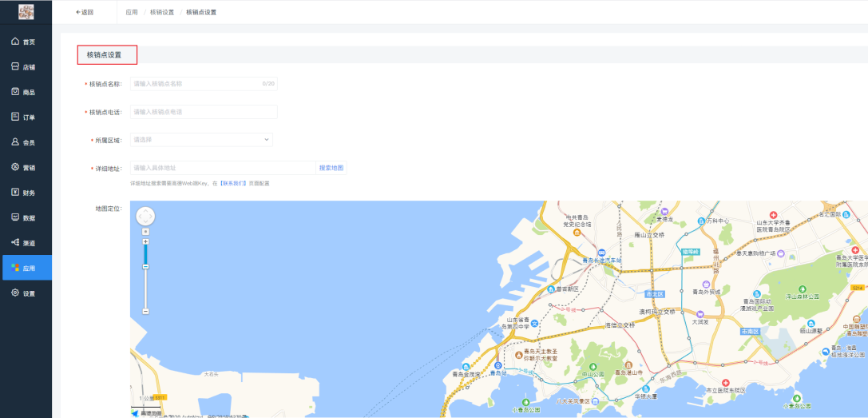Click the 联系我们 contact link

[233, 184]
